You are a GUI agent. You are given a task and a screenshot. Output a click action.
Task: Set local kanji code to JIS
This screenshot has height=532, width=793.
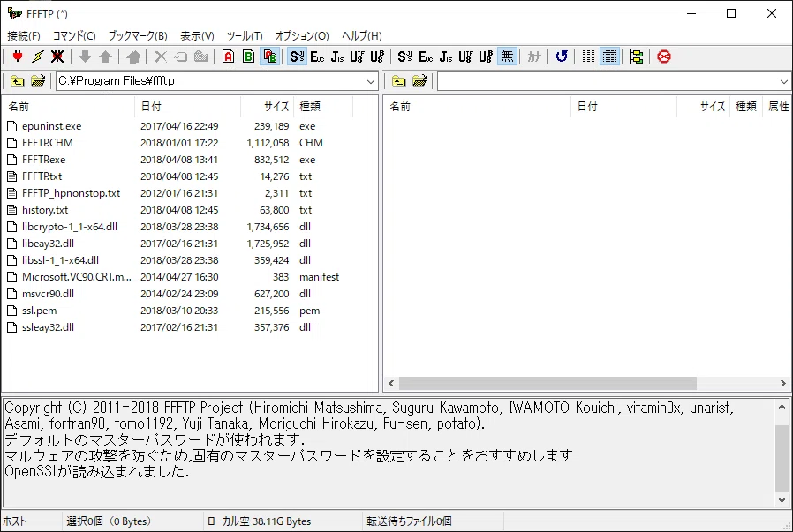[337, 56]
